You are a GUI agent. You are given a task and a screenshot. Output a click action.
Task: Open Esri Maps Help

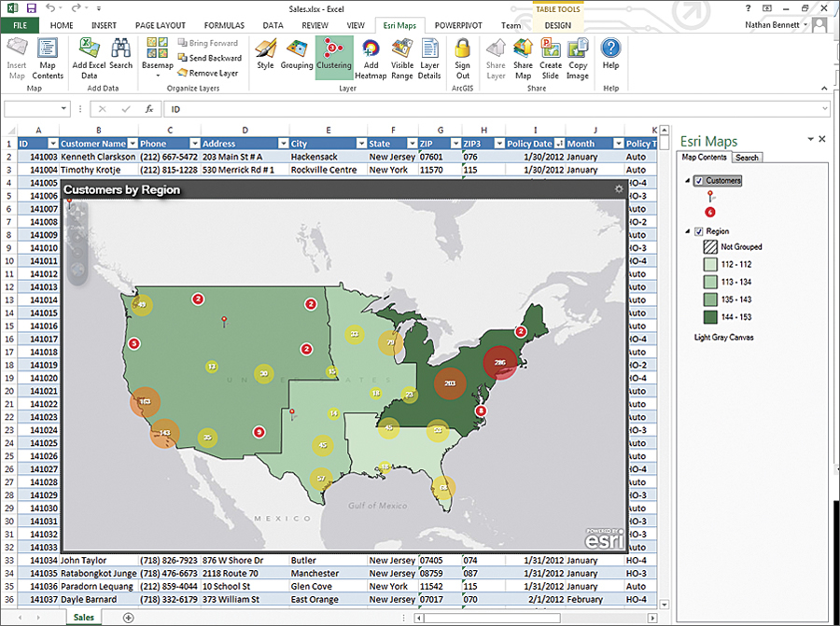pos(610,55)
